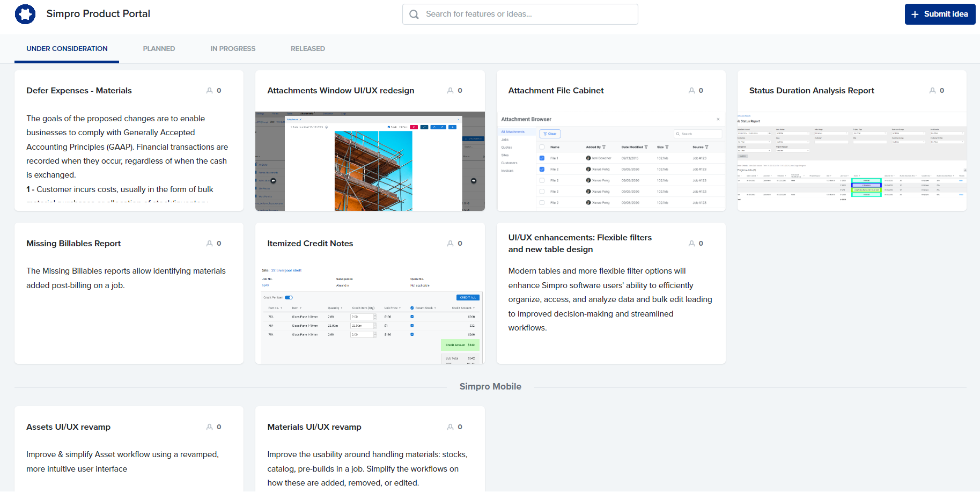Click next arrow in Attachments Window preview image
The width and height of the screenshot is (980, 492).
(474, 181)
